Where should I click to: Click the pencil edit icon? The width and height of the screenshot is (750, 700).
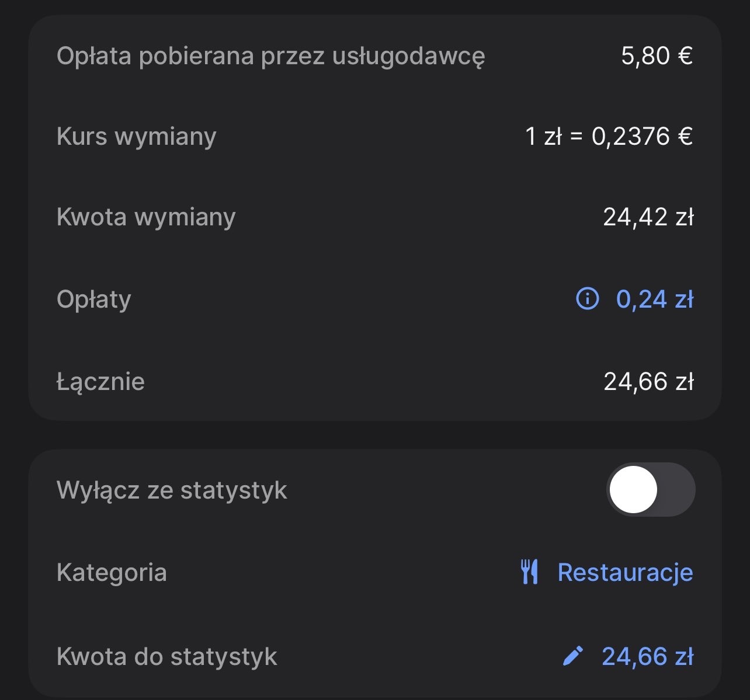pyautogui.click(x=572, y=656)
